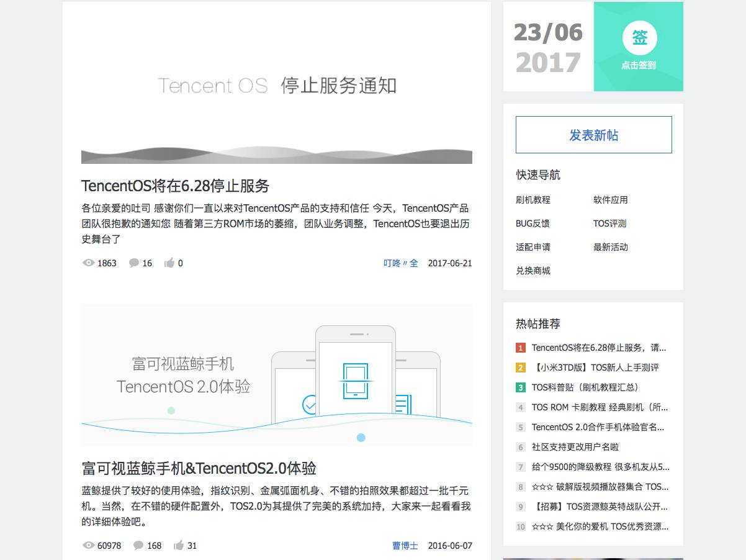This screenshot has height=560, width=746.
Task: Click the sign-in 签 circle icon
Action: click(x=639, y=38)
